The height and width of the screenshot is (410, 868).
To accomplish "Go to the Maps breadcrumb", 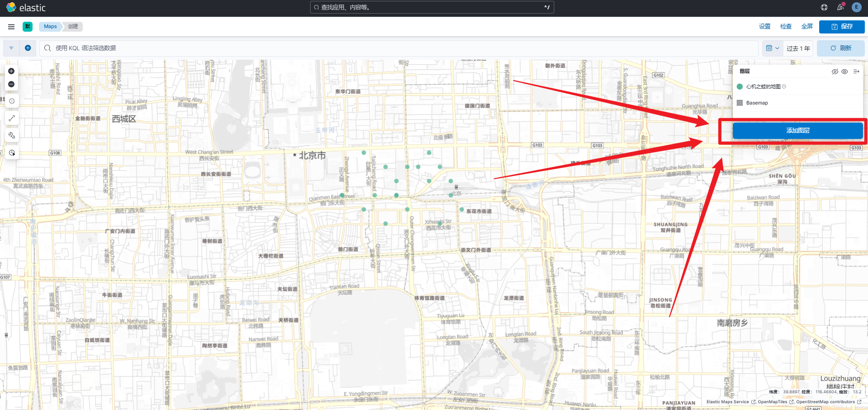I will point(50,27).
